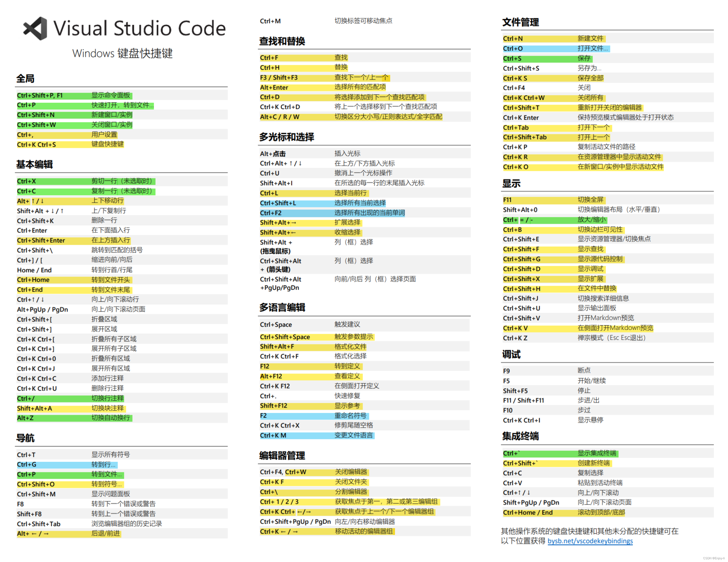Select the '查找和替换' section heading
Image resolution: width=728 pixels, height=562 pixels.
(282, 41)
